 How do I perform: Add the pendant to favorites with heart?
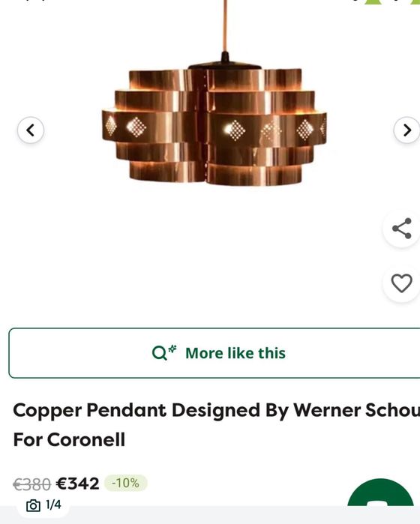(401, 283)
